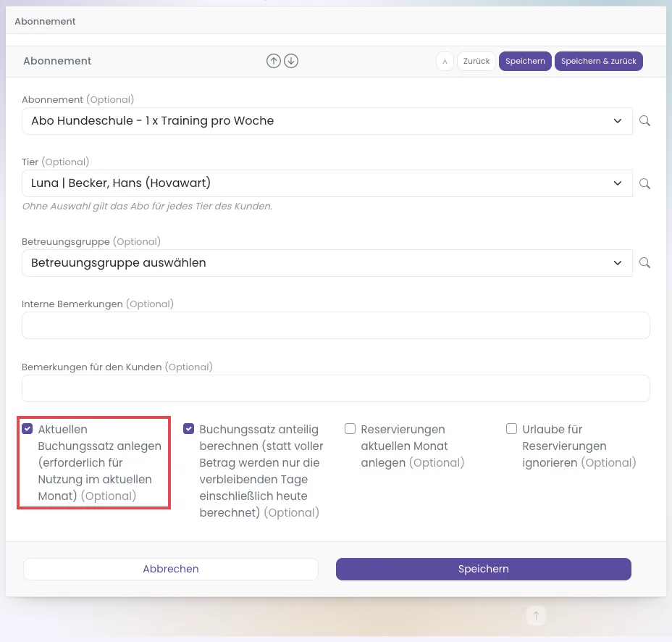Viewport: 672px width, 642px height.
Task: Check Urlaube für Reservierungen ignorieren
Action: [x=512, y=429]
